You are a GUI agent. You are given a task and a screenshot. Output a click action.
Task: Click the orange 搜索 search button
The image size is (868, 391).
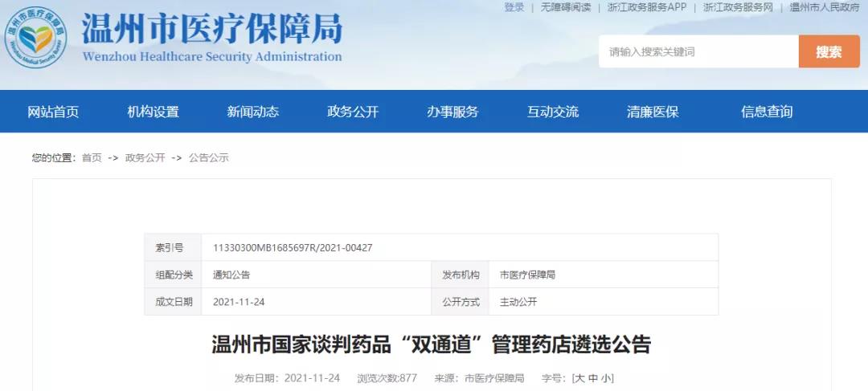[829, 52]
